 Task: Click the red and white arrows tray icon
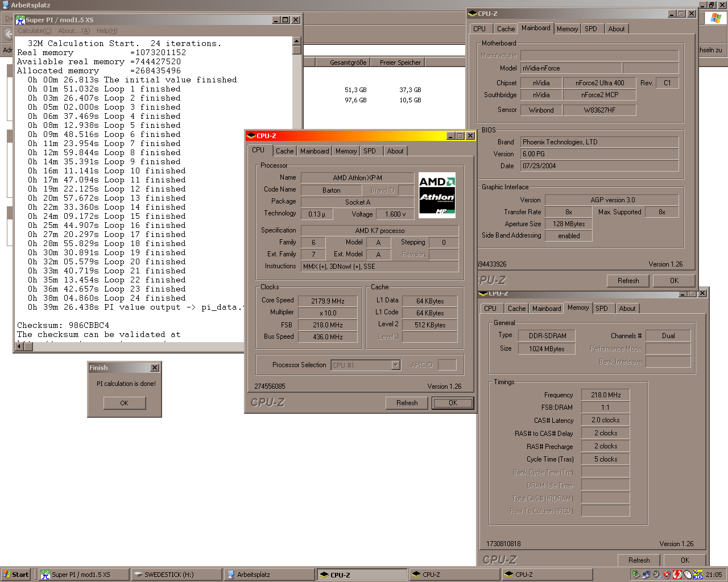(x=677, y=575)
